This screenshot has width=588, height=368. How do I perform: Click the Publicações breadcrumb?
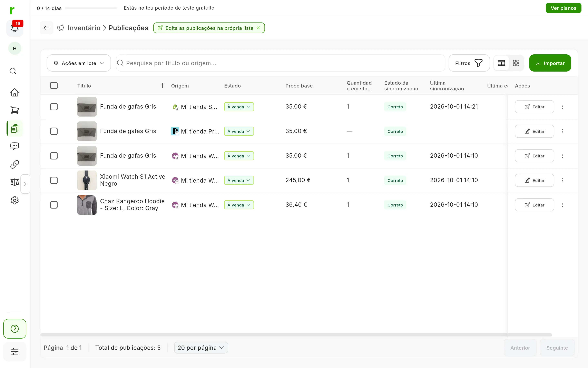(128, 28)
